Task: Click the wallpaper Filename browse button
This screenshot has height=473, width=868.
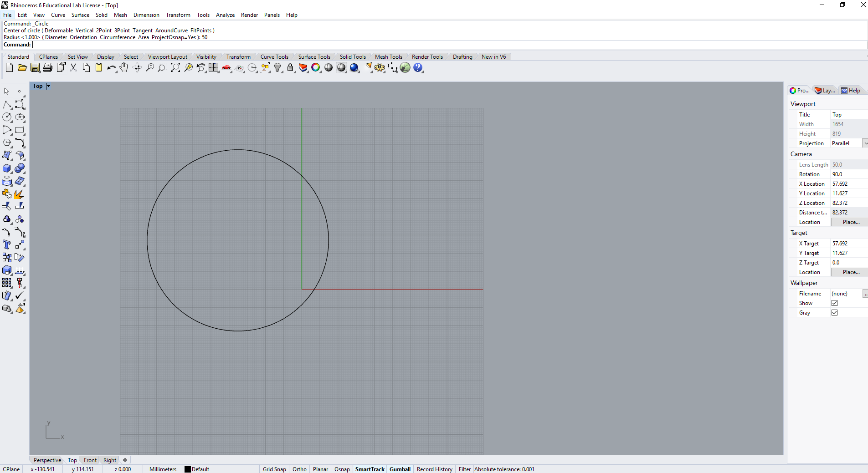Action: coord(865,294)
